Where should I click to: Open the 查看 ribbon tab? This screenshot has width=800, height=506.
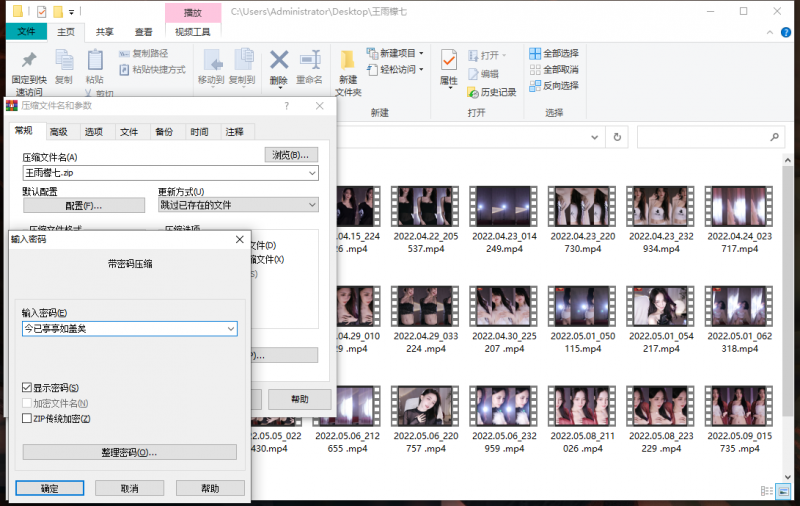pos(144,31)
